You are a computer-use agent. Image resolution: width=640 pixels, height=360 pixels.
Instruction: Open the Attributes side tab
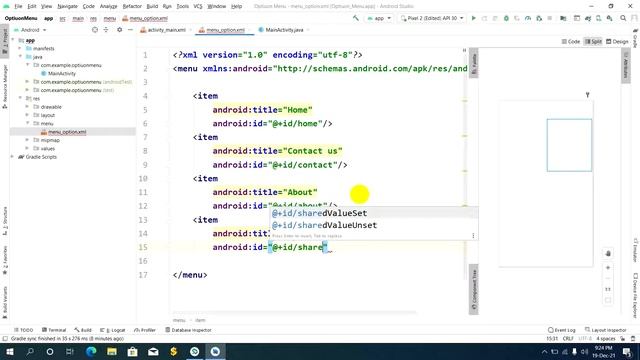pos(626,67)
